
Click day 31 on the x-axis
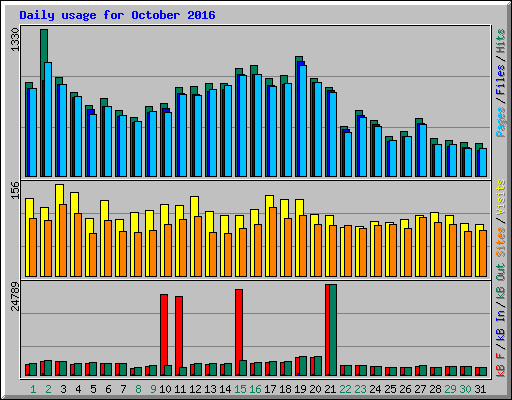tap(480, 389)
